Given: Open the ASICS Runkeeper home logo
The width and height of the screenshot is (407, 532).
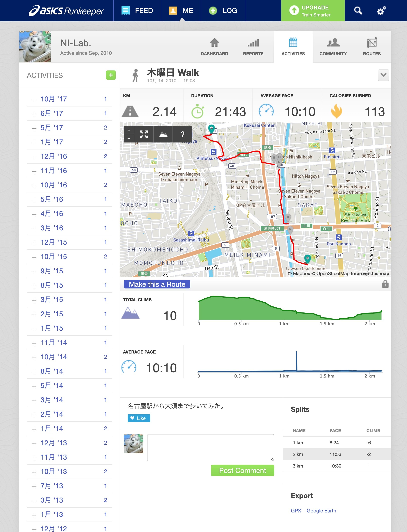Looking at the screenshot, I should [x=66, y=11].
